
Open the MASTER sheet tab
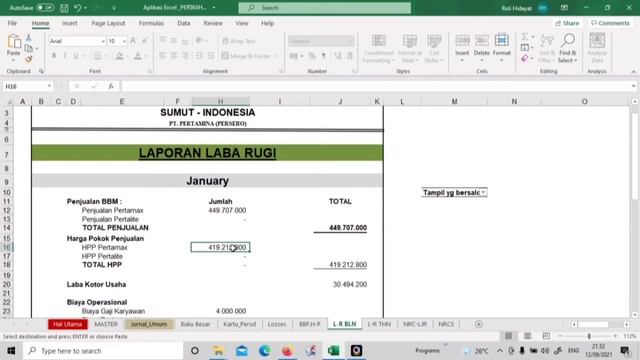pos(106,324)
